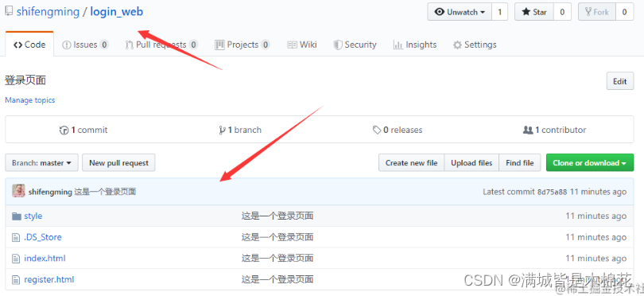Open commit message in index.html row

pyautogui.click(x=277, y=259)
